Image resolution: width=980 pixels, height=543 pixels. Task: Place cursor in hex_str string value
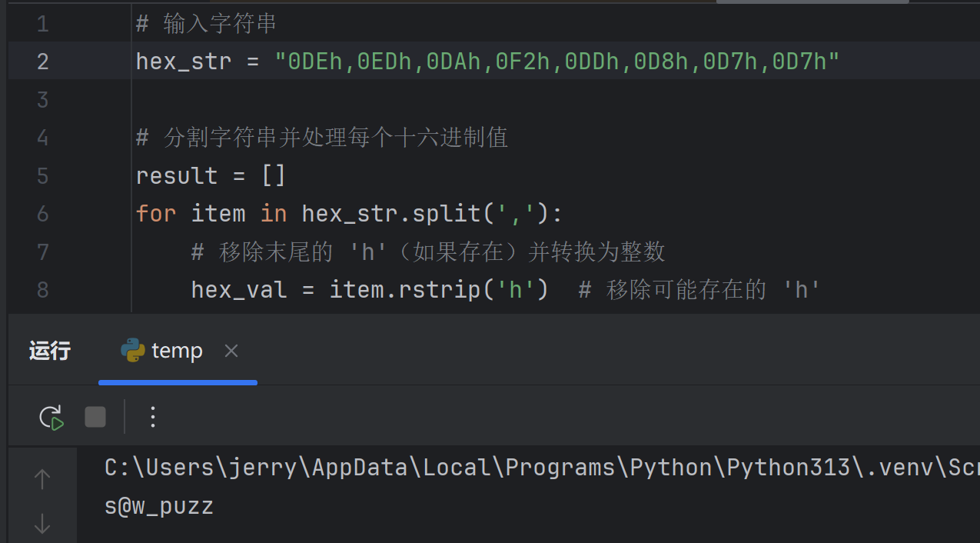pyautogui.click(x=557, y=61)
